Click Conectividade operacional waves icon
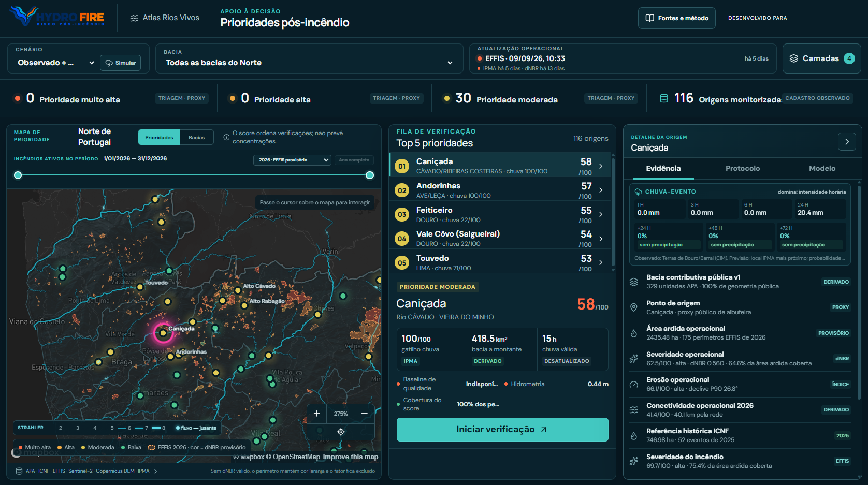Screen dimensions: 868x485 (x=633, y=410)
